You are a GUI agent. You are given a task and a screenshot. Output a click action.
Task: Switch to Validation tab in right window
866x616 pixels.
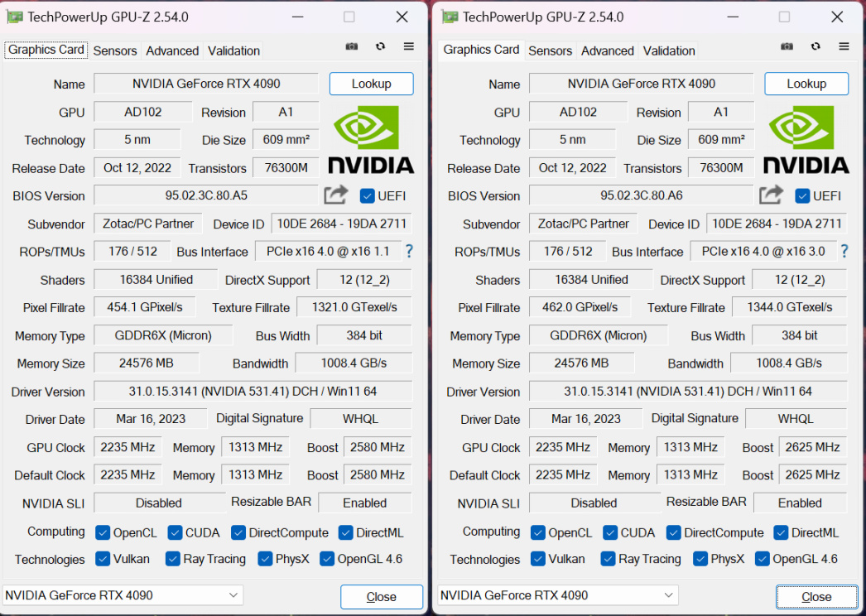[669, 51]
